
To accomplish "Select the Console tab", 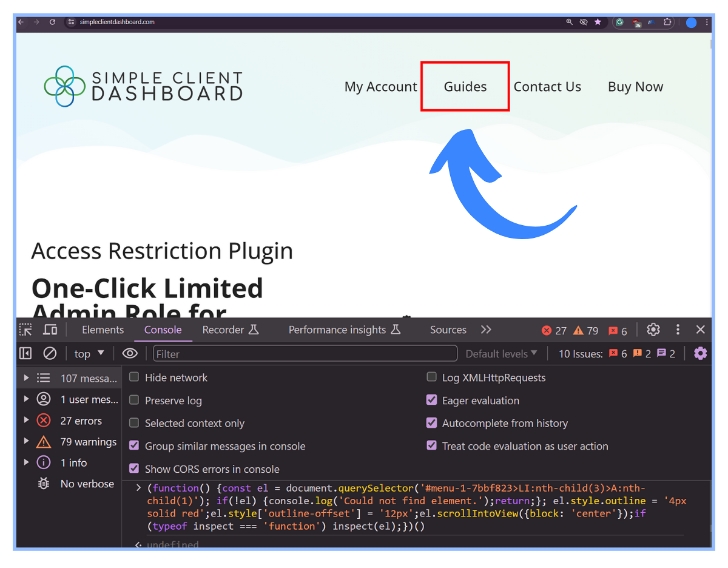I will [x=163, y=330].
